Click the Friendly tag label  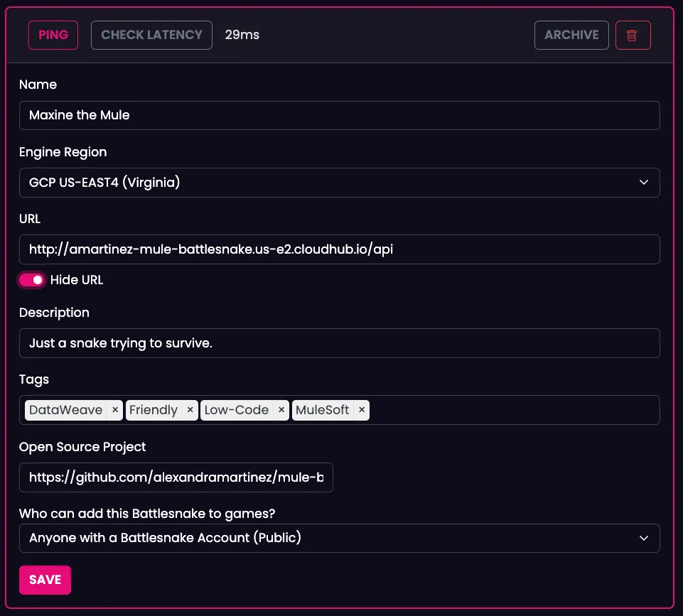point(154,410)
